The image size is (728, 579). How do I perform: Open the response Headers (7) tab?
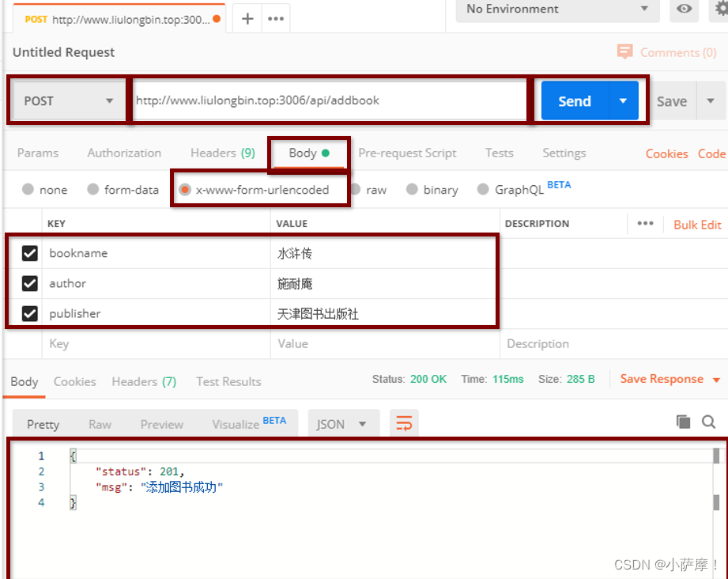[x=144, y=381]
